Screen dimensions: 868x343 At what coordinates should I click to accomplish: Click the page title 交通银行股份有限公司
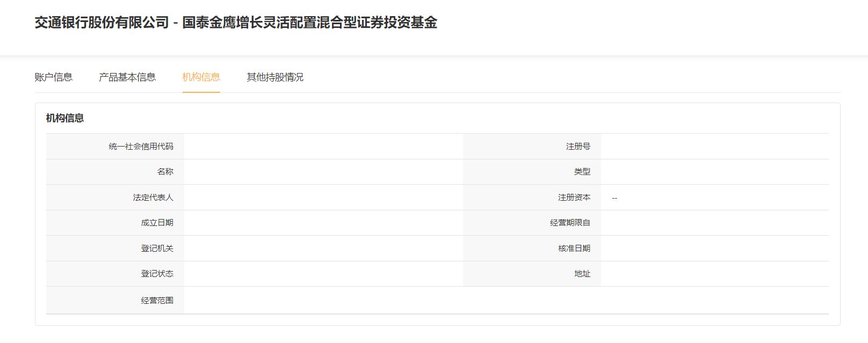point(102,23)
